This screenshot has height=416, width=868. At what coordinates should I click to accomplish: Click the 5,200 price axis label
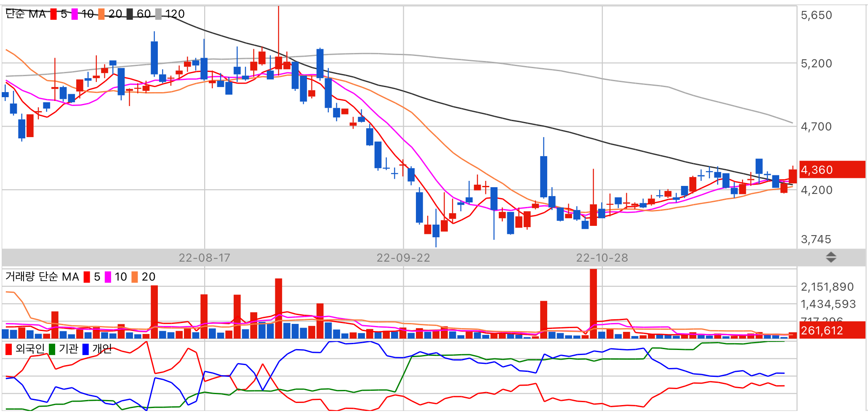816,64
